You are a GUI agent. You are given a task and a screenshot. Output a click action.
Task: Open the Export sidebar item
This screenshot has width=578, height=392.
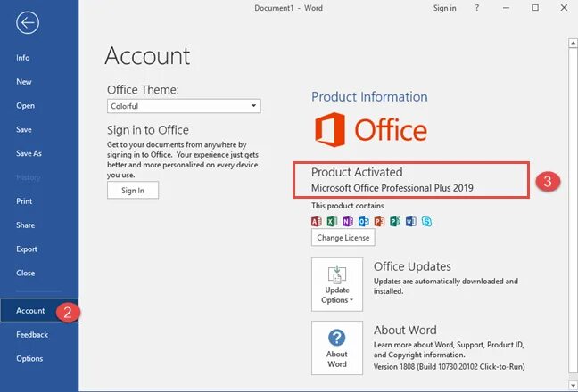coord(27,249)
